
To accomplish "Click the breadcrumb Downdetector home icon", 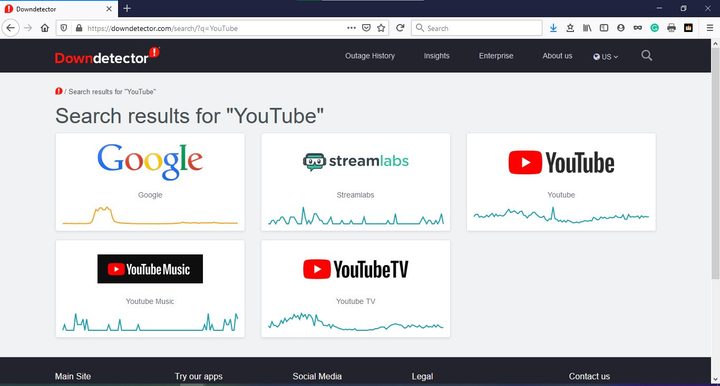I will (58, 91).
